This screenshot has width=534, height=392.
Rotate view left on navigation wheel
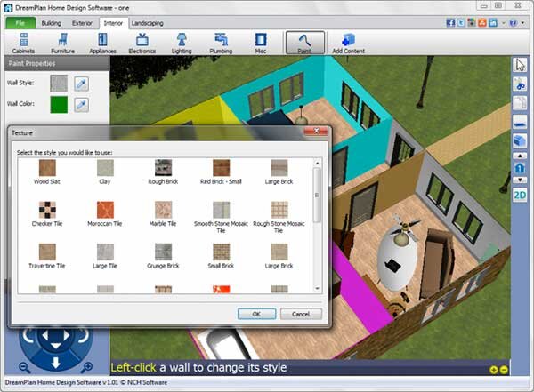(28, 335)
